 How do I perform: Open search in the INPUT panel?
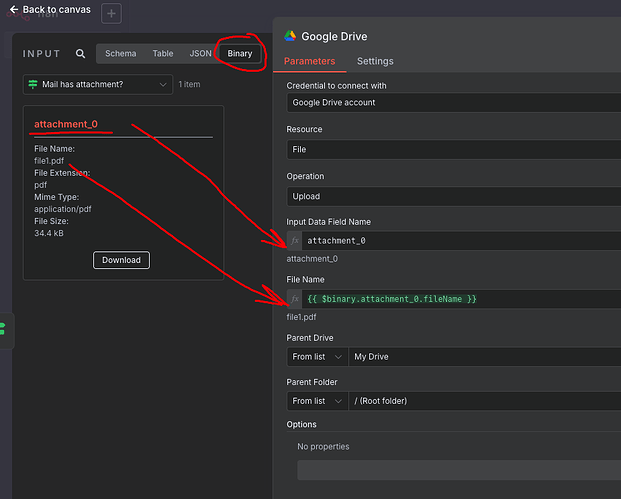80,53
